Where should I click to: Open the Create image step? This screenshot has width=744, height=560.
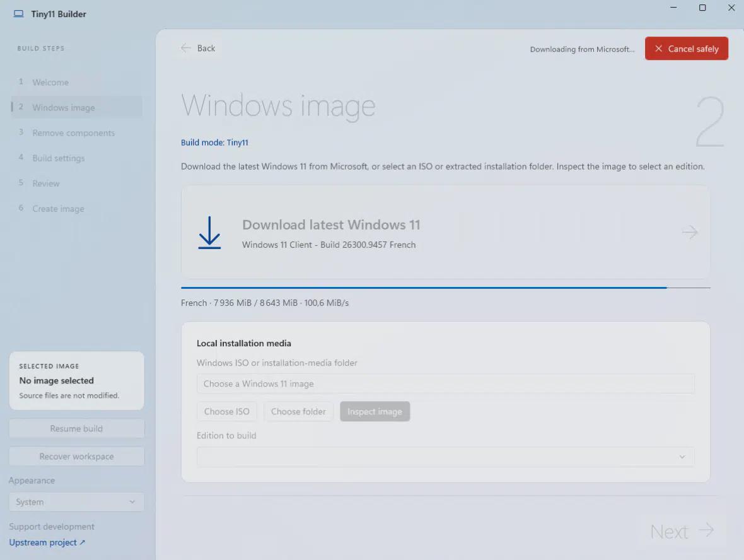(x=77, y=208)
